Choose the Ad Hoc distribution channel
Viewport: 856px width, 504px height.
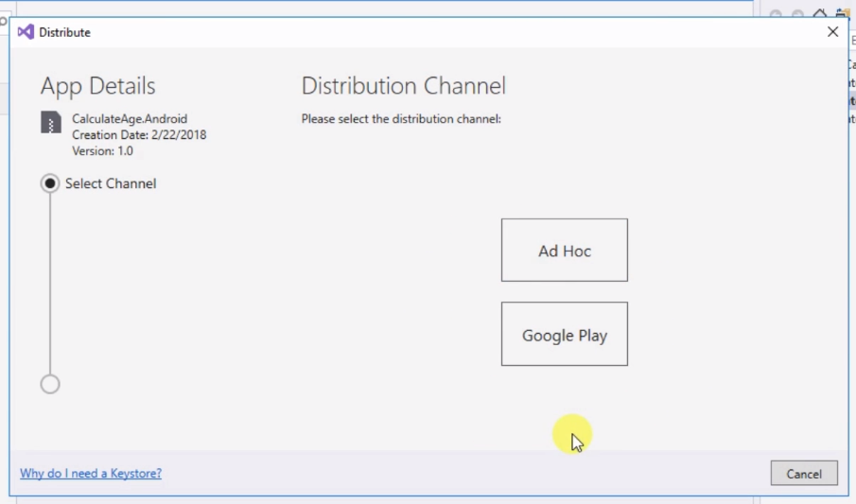point(565,250)
